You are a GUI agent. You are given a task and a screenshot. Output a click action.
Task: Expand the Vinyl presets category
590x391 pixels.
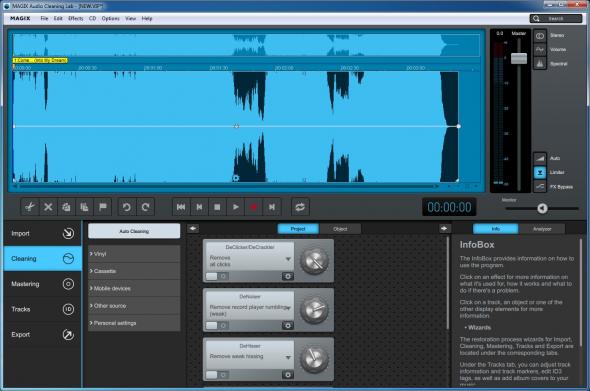(x=134, y=254)
